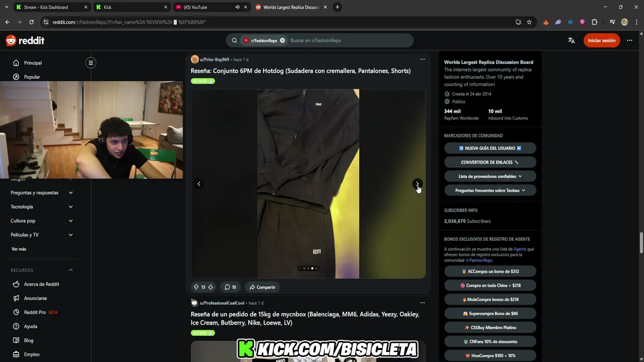Expand Lista de proveedores confiables dropdown
Viewport: 644px width, 362px height.
(490, 176)
